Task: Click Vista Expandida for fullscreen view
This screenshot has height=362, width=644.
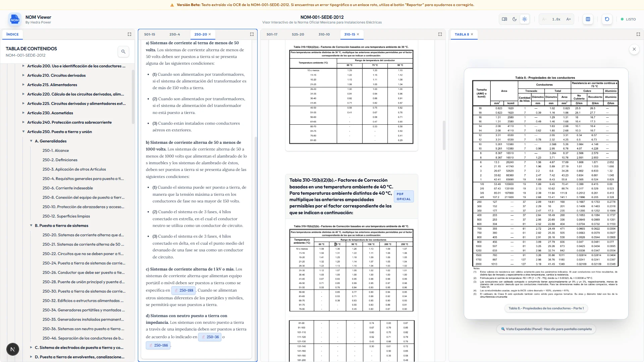Action: 546,329
